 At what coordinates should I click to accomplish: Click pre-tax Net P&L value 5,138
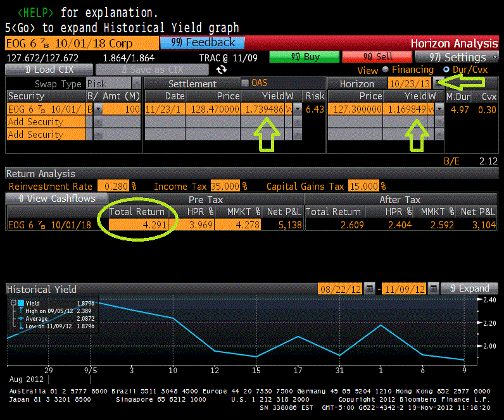(290, 225)
